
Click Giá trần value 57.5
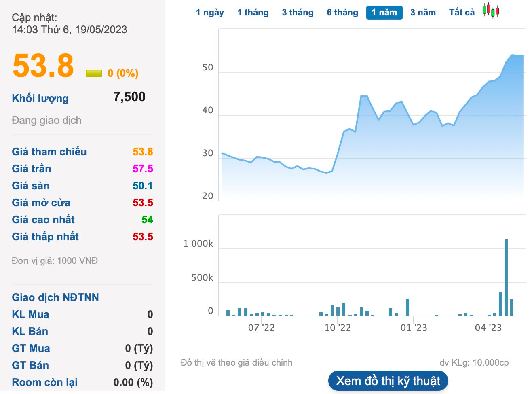143,169
